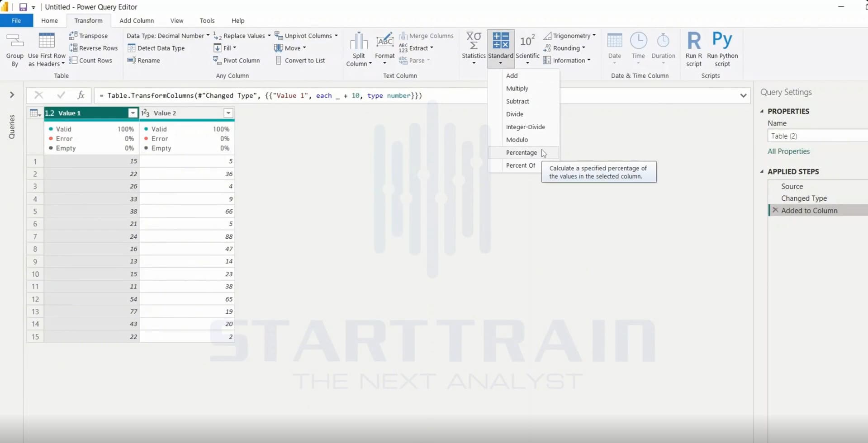Open the Split Column tool
868x443 pixels.
pos(359,50)
